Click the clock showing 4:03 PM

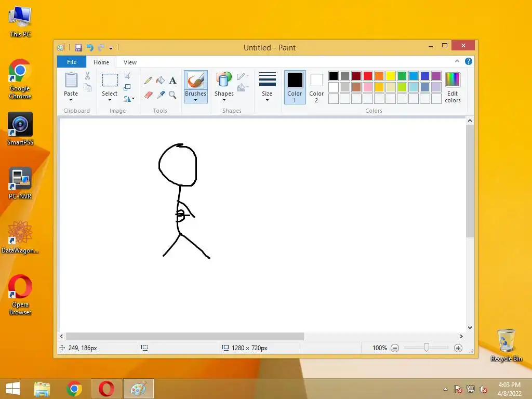(x=509, y=385)
